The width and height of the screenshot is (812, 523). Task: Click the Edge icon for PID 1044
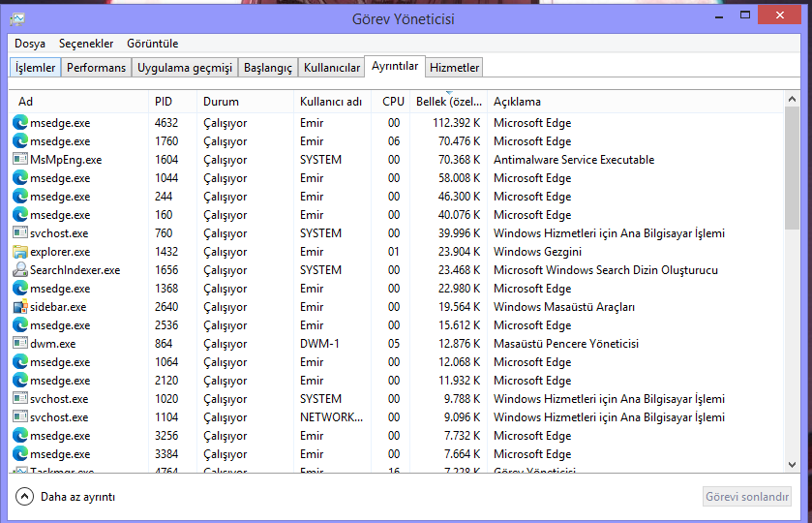click(x=19, y=178)
